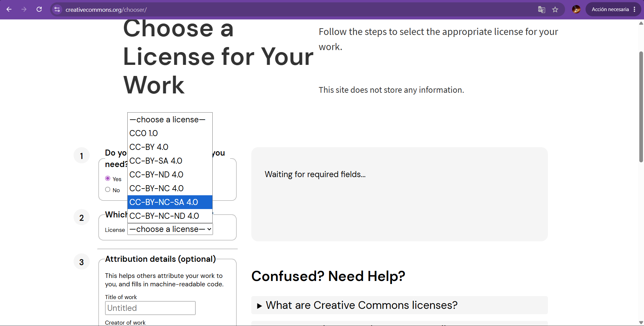
Task: Click the scrollbar down arrow
Action: point(641,323)
